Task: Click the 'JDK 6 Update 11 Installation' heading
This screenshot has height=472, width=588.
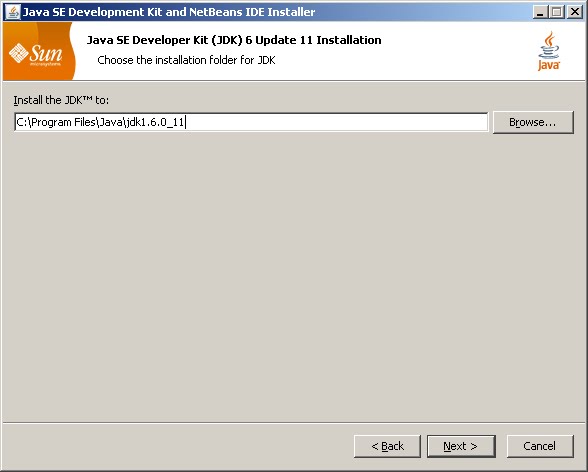Action: point(234,40)
